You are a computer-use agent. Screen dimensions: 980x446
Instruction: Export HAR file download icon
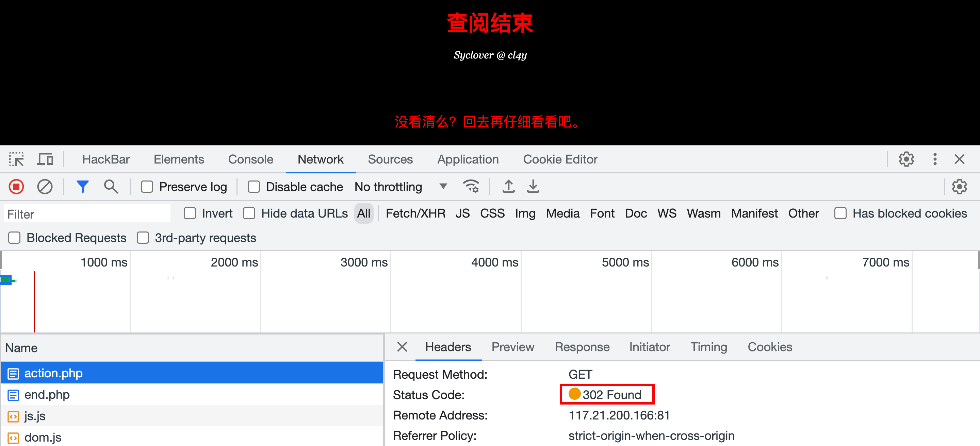click(x=533, y=187)
